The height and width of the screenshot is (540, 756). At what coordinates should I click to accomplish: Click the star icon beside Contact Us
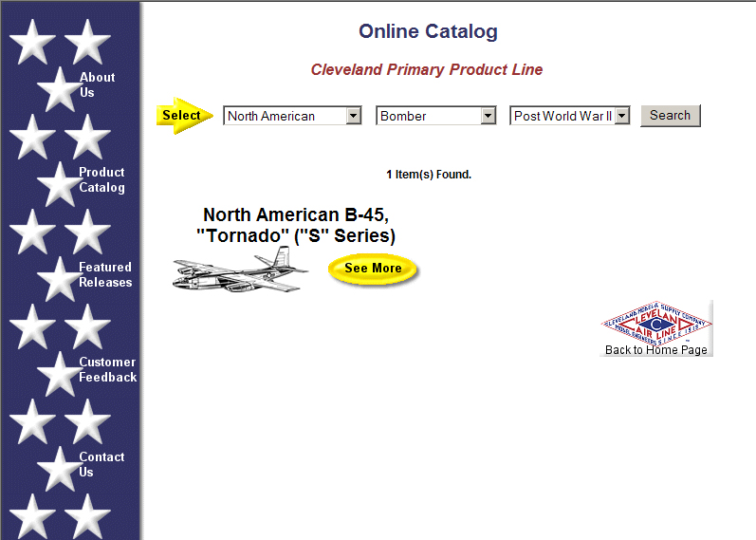click(x=57, y=469)
